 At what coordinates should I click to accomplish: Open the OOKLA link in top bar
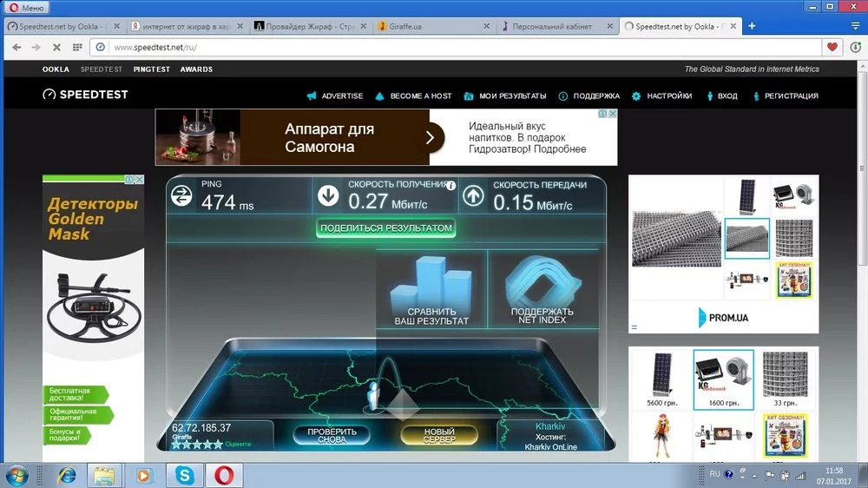click(56, 69)
